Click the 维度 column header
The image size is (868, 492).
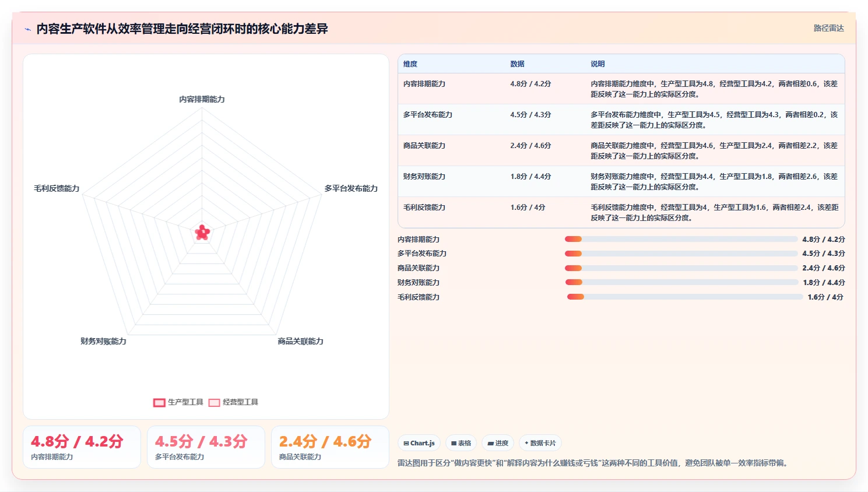click(410, 64)
